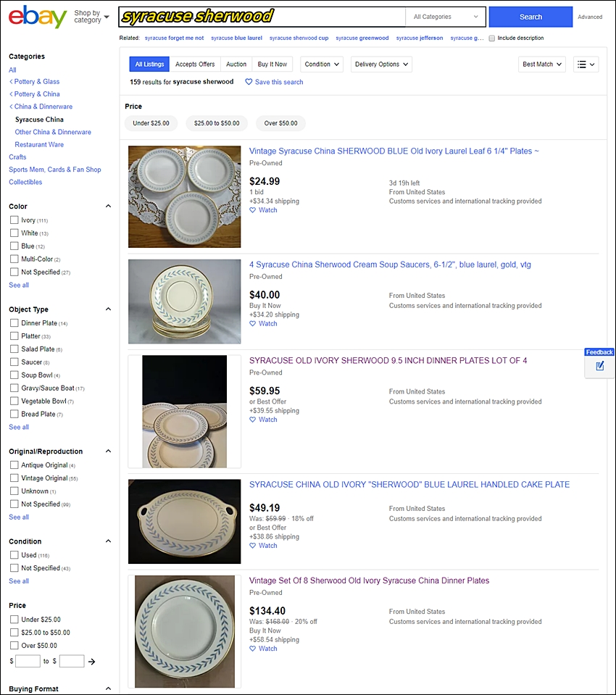Collapse the Condition filter section
Screen dimensions: 616x695
point(108,541)
